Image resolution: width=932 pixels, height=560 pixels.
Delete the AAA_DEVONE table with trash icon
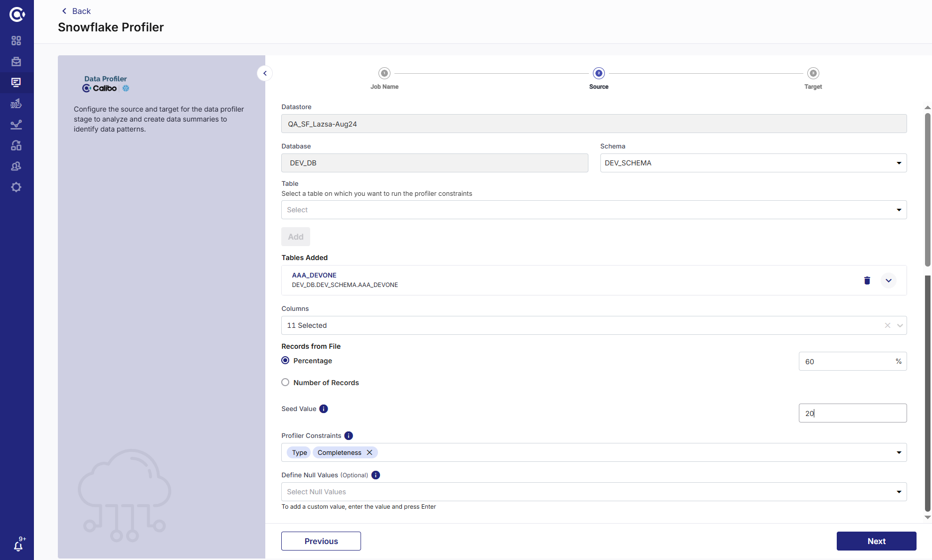coord(867,280)
